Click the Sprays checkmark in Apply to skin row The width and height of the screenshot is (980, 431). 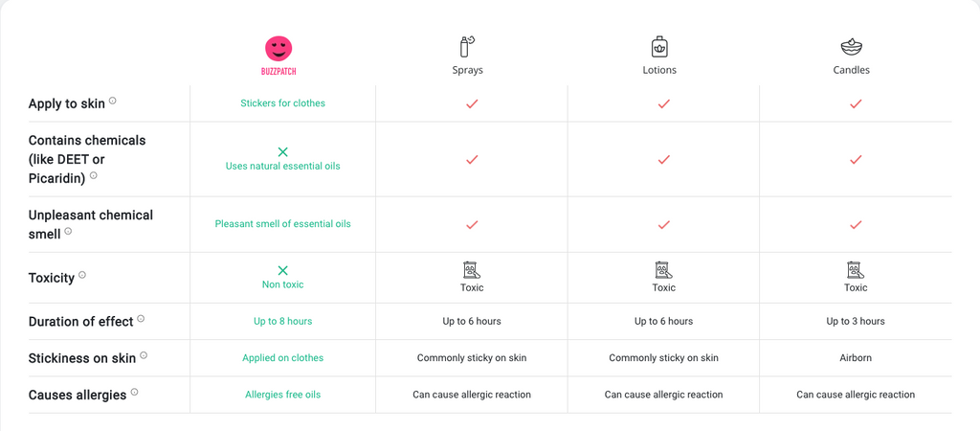(472, 103)
